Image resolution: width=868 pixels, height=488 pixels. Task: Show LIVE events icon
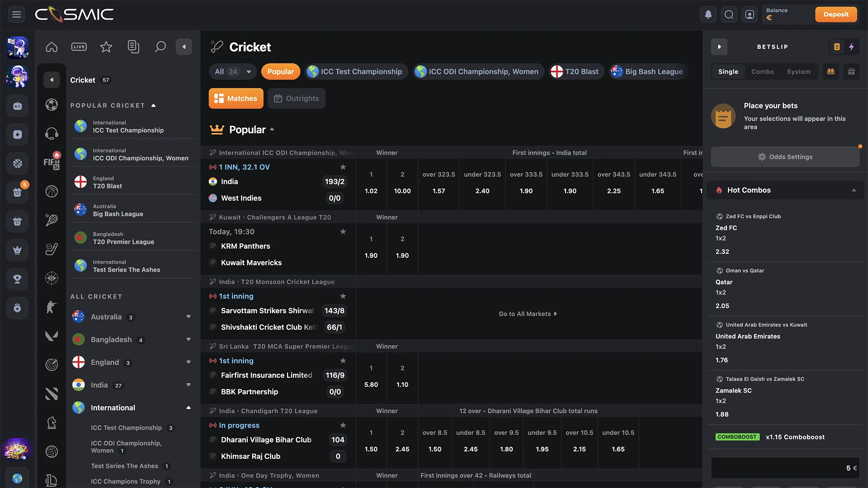point(79,47)
